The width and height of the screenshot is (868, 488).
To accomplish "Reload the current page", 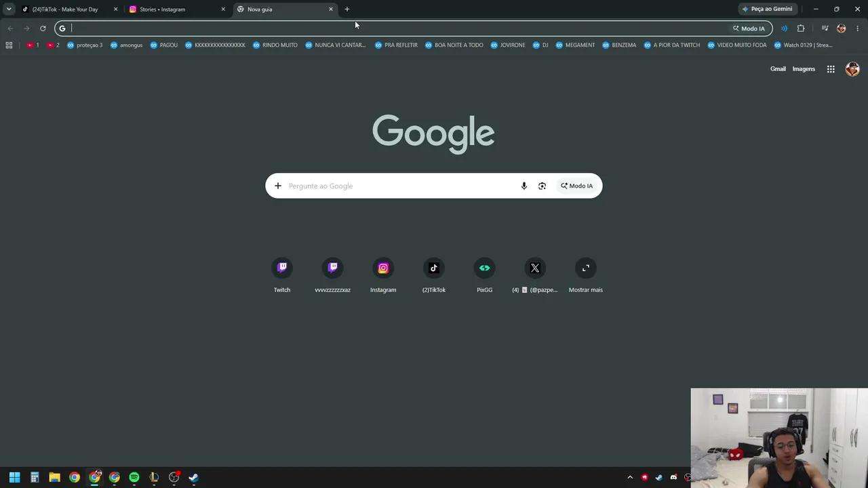I will (x=43, y=28).
